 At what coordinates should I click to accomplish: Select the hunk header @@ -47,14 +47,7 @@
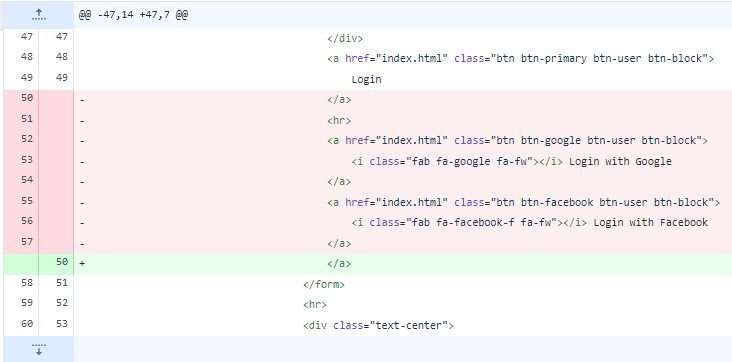pyautogui.click(x=134, y=15)
